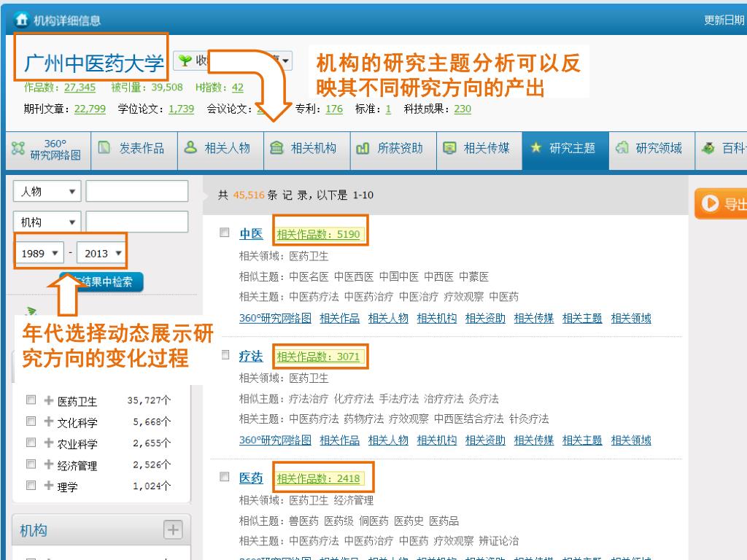Click the person icon on 相关人物 tab
This screenshot has width=747, height=560.
point(190,147)
